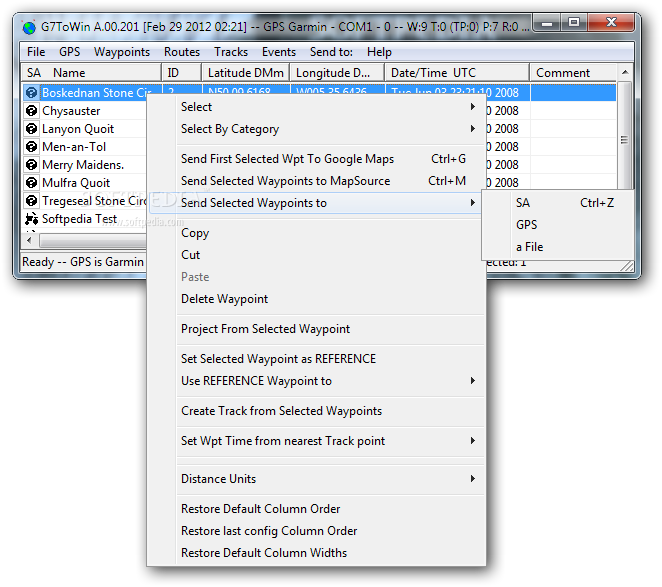662x587 pixels.
Task: Click waypoint symbol icon beside Merry Maidens
Action: pos(31,164)
